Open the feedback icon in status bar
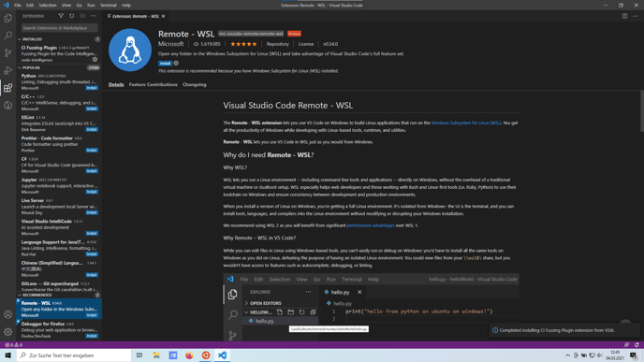644x362 pixels. coord(626,345)
